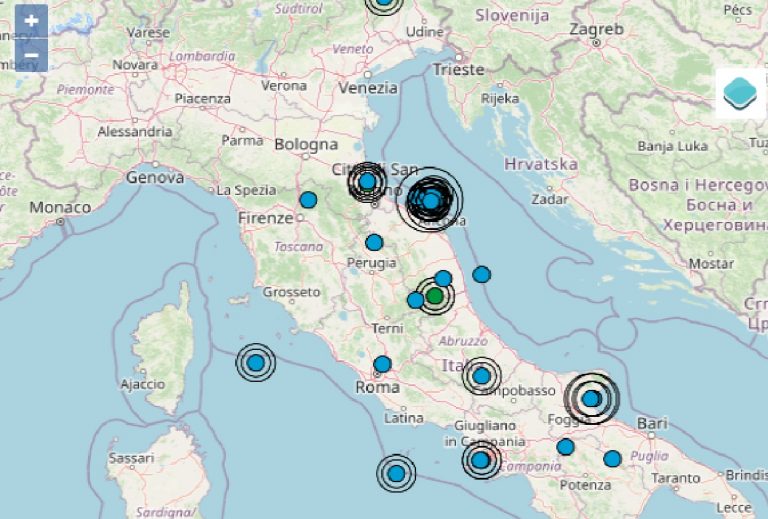Click the blue dot on the Adriatic coast
The width and height of the screenshot is (768, 519).
(481, 274)
